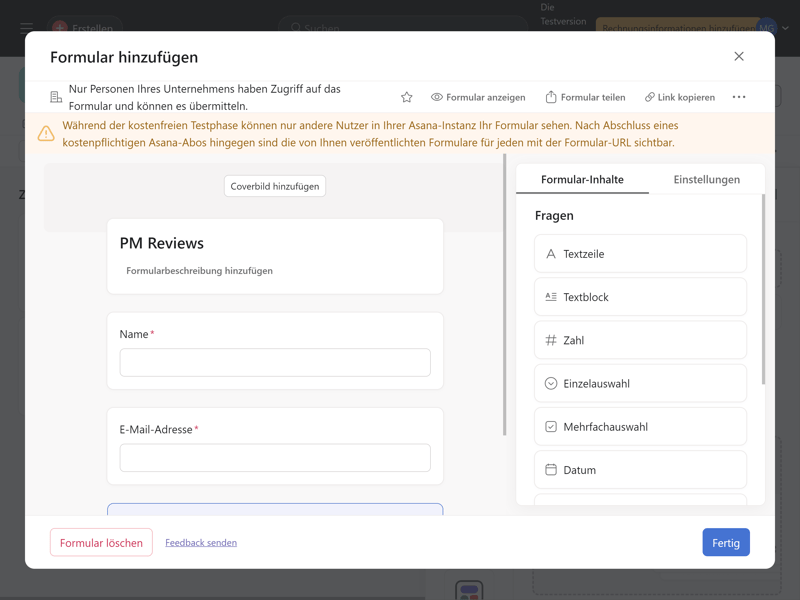The width and height of the screenshot is (800, 600).
Task: Add an Einzelauswahl dropdown question
Action: [x=640, y=384]
